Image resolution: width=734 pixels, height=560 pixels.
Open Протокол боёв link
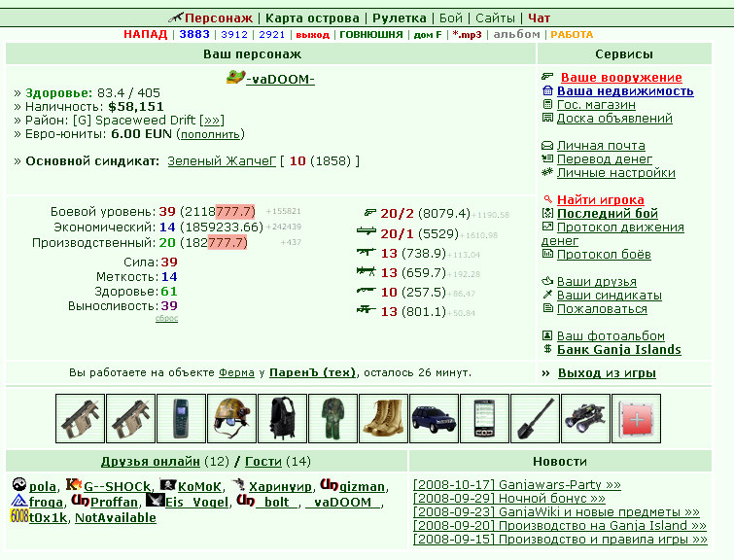(604, 255)
